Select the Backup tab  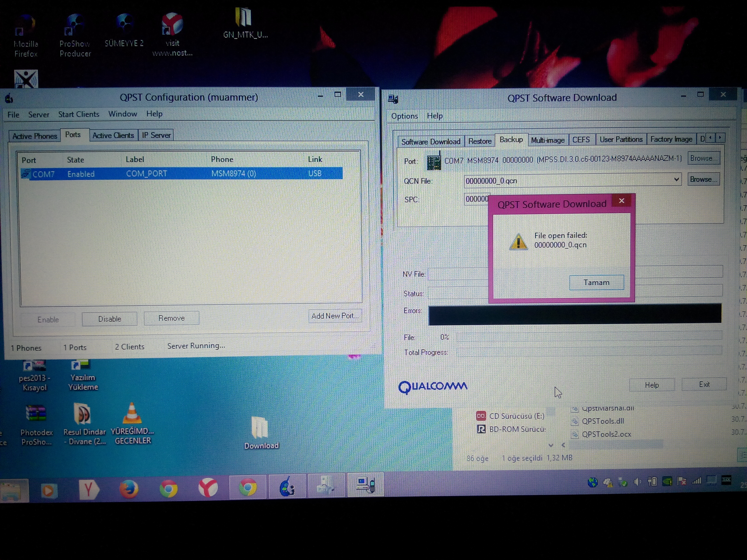(511, 140)
